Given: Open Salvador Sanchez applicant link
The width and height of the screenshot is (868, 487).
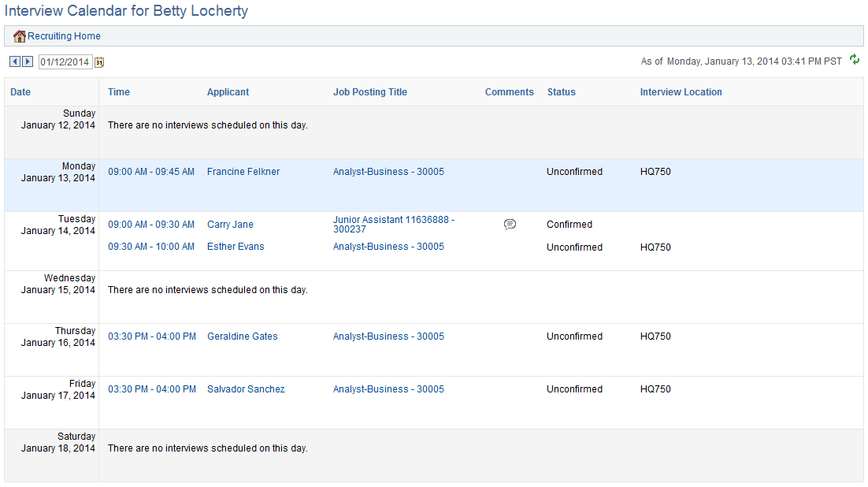Looking at the screenshot, I should pyautogui.click(x=246, y=389).
